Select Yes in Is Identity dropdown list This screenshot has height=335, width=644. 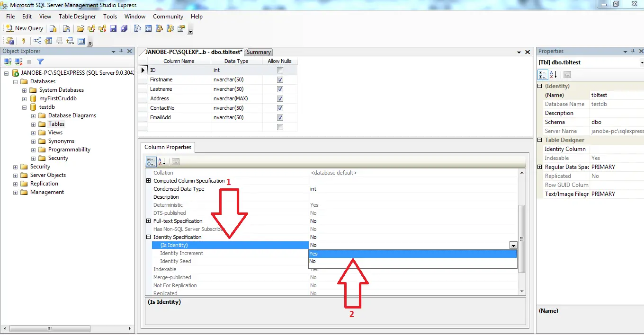[x=412, y=254]
